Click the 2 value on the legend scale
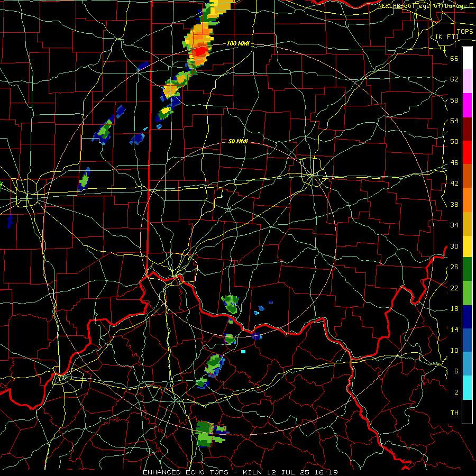 point(456,392)
